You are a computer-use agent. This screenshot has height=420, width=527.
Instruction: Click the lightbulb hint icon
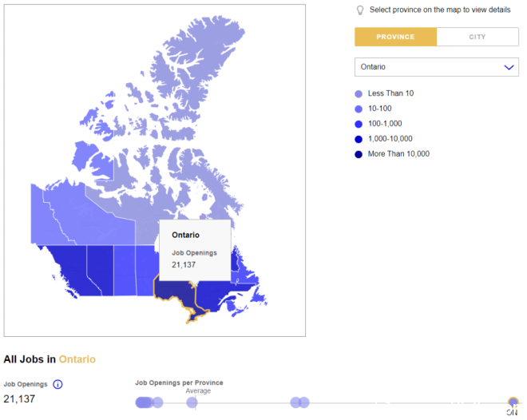click(x=360, y=10)
